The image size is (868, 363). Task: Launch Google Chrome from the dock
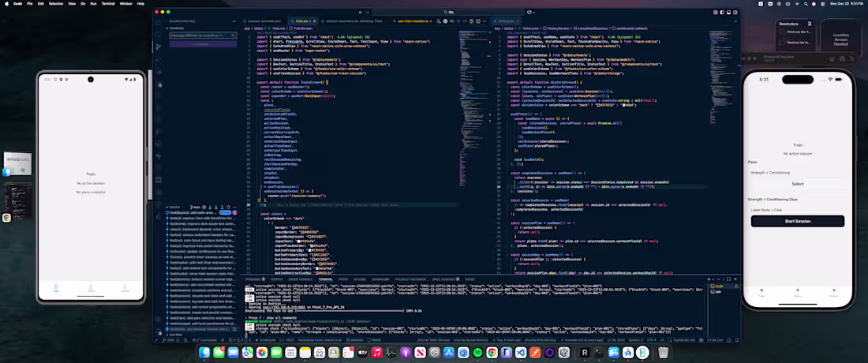tap(492, 353)
